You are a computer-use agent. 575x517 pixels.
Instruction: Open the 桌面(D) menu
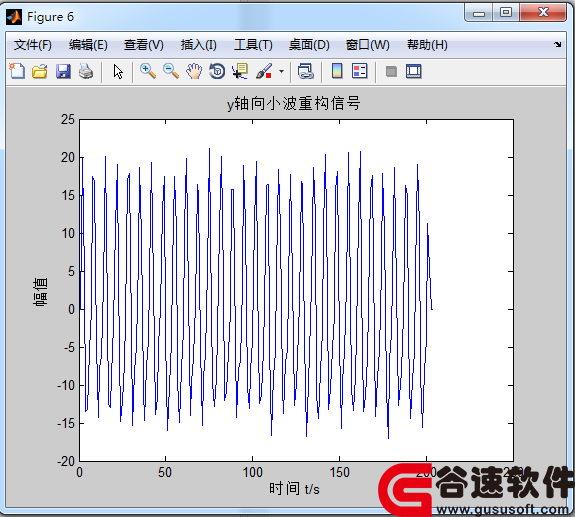click(x=309, y=45)
